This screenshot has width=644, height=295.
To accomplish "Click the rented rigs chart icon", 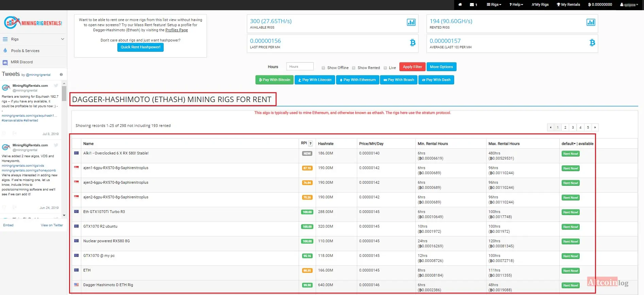I will [591, 22].
